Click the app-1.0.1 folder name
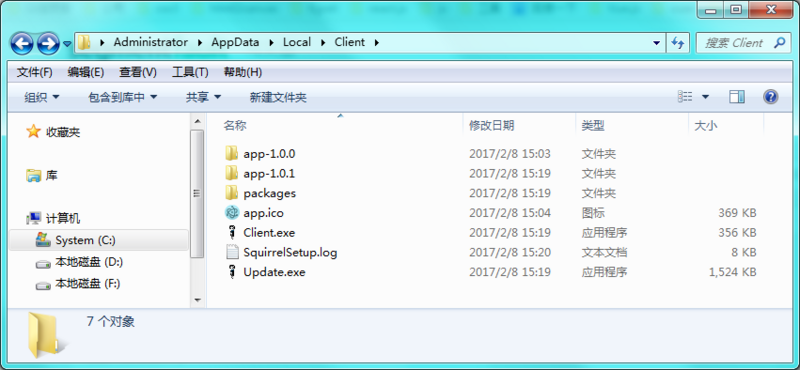Image resolution: width=800 pixels, height=370 pixels. [269, 174]
